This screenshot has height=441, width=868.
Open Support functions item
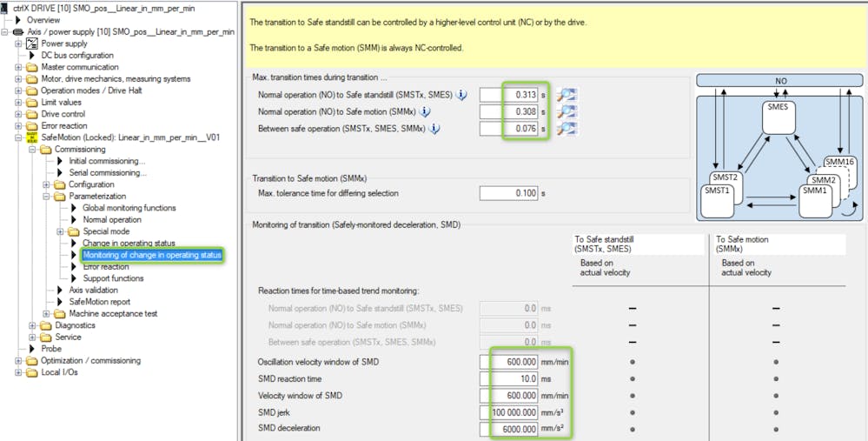(x=114, y=278)
